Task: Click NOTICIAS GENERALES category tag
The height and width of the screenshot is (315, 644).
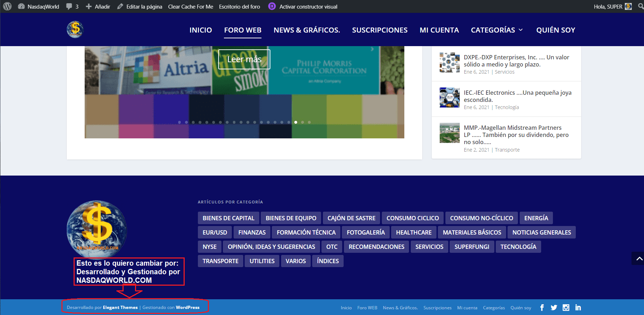Action: pyautogui.click(x=542, y=232)
